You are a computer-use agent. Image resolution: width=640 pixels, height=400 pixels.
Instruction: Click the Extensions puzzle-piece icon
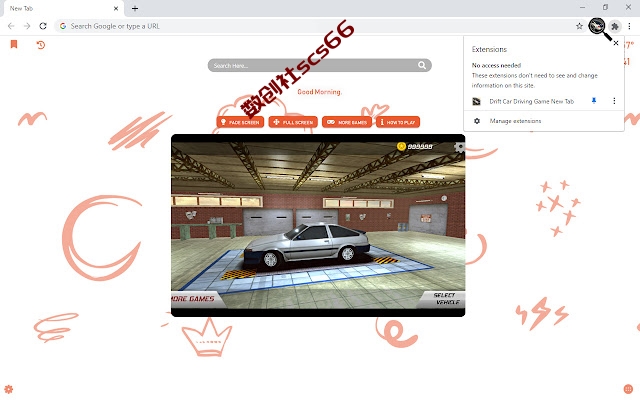(615, 26)
